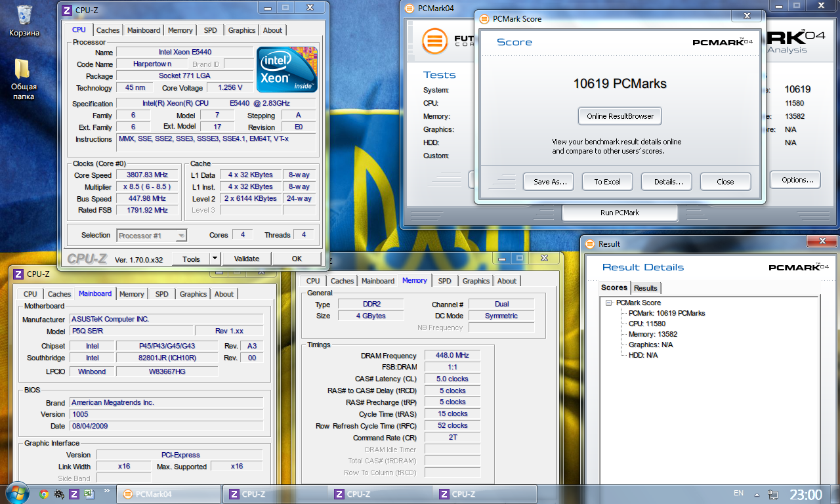Open About tab in CPU-Z CPU window
The width and height of the screenshot is (840, 504).
pos(272,30)
